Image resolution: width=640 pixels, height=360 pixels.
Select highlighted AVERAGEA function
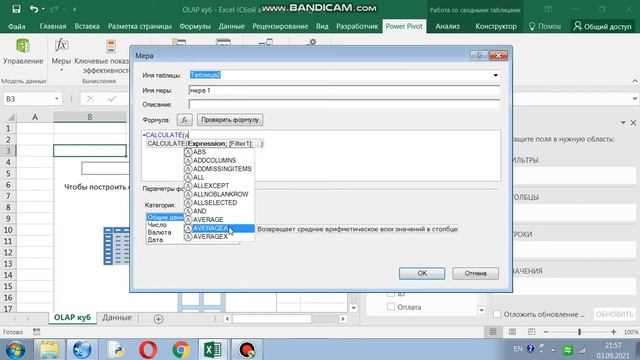click(219, 228)
